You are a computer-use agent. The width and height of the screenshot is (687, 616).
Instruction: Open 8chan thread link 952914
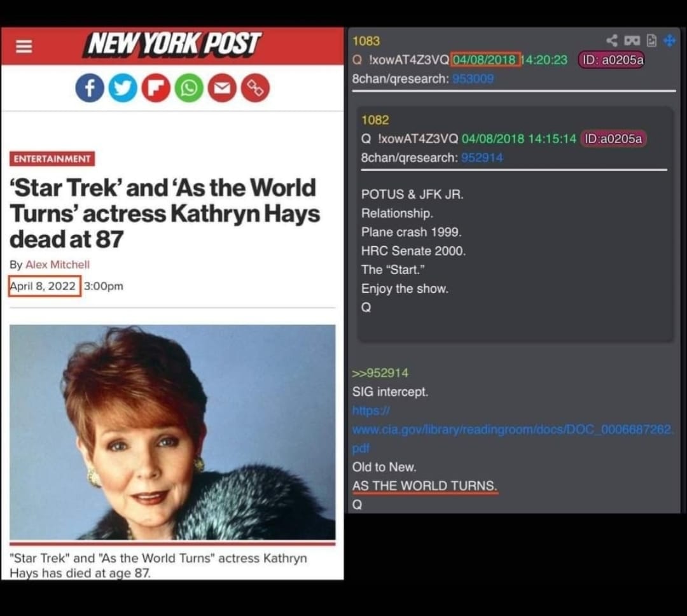tap(482, 157)
